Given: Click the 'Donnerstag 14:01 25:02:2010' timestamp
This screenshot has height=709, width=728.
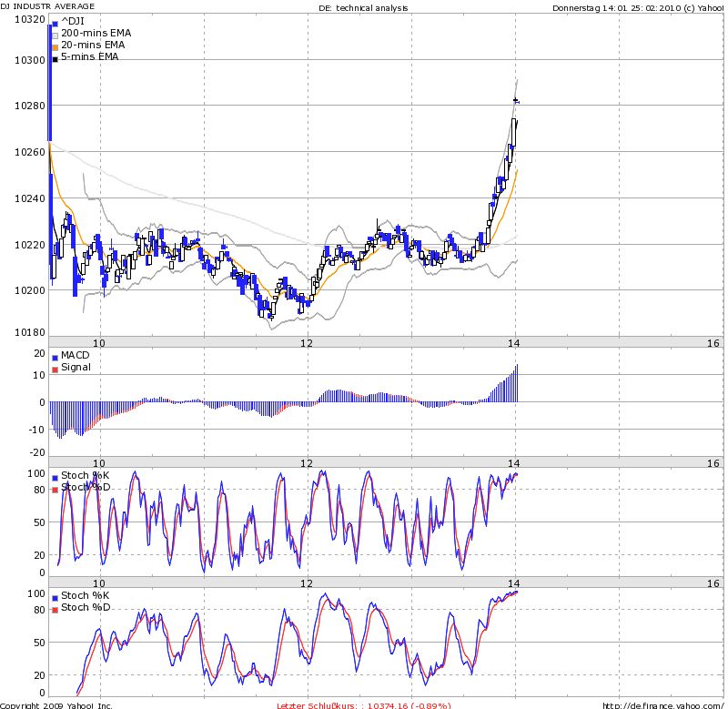Looking at the screenshot, I should [x=617, y=8].
